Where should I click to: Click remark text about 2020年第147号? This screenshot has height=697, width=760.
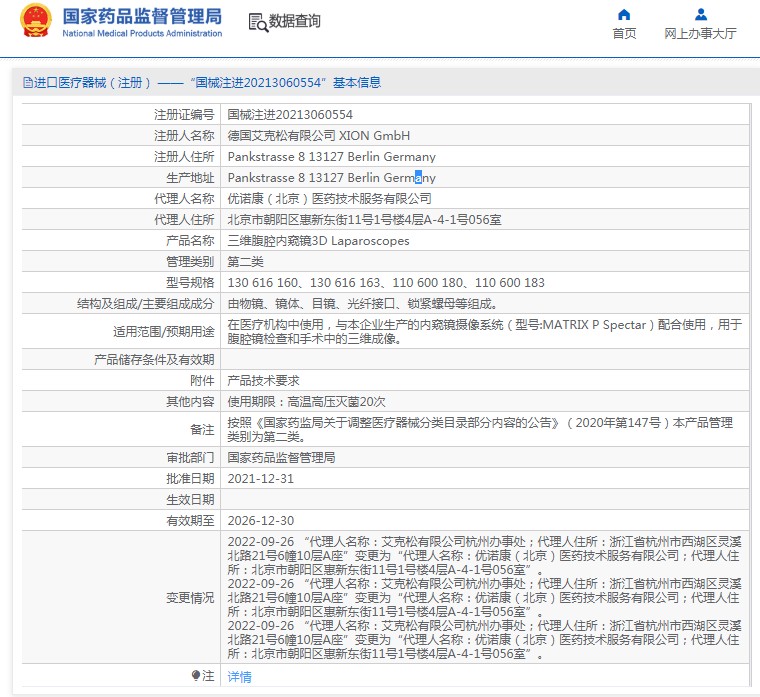pyautogui.click(x=480, y=429)
